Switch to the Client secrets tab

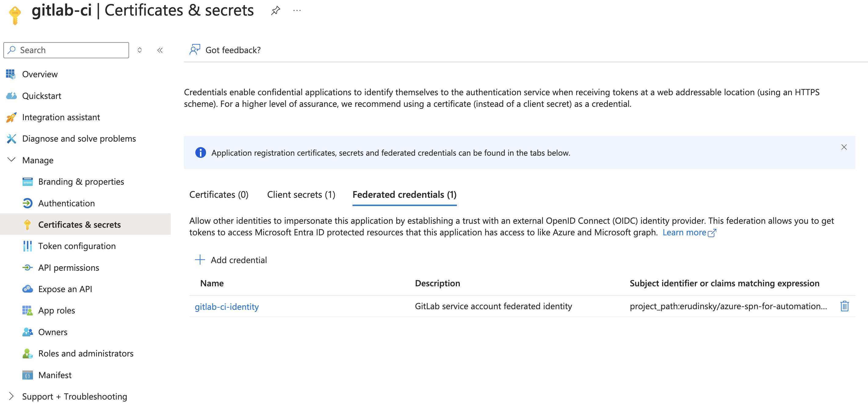[301, 194]
